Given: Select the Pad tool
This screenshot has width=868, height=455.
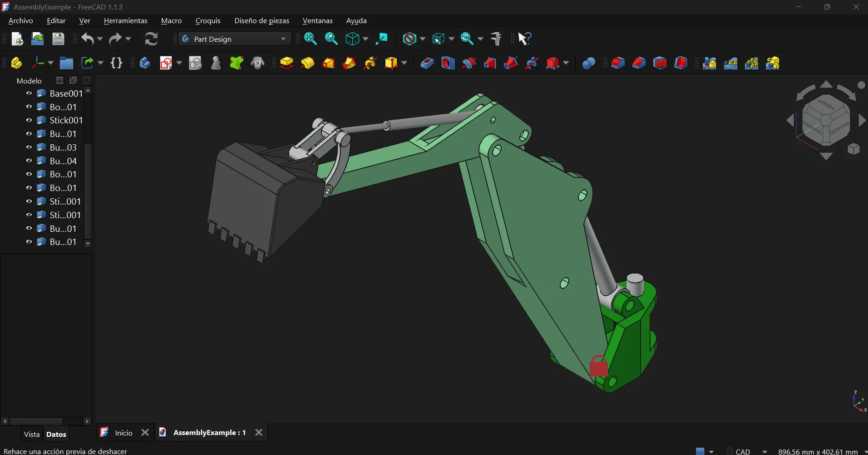Looking at the screenshot, I should point(286,63).
